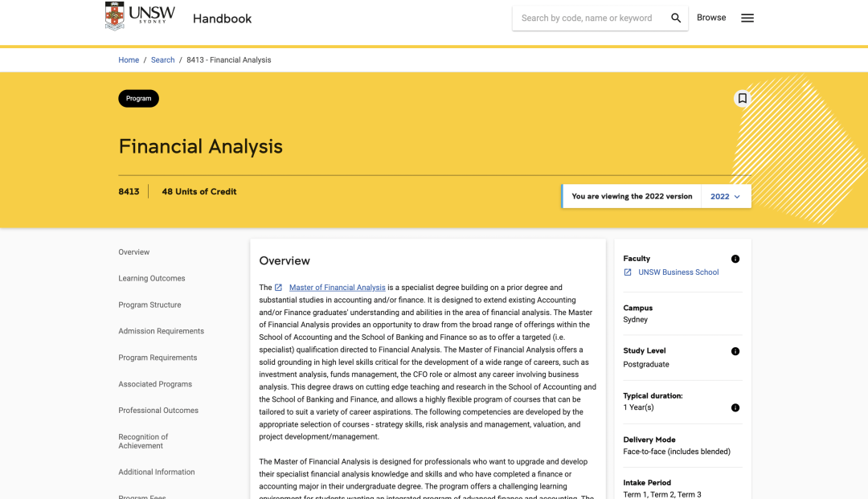Click the '8413 - Financial Analysis' breadcrumb text

[228, 59]
